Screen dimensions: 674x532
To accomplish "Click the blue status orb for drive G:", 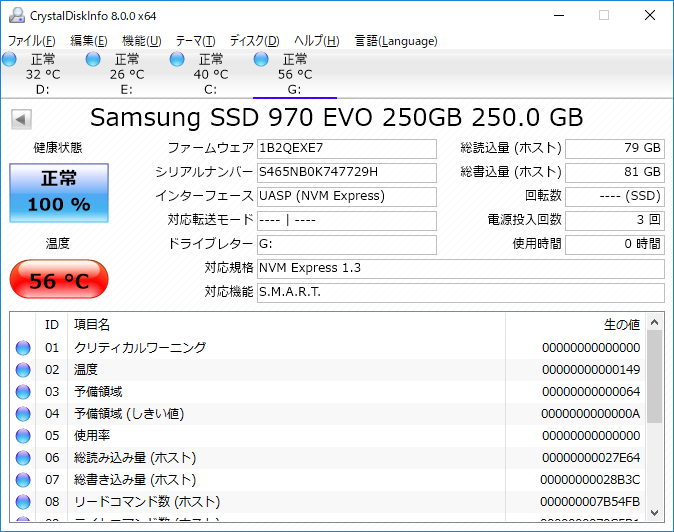I will point(261,59).
